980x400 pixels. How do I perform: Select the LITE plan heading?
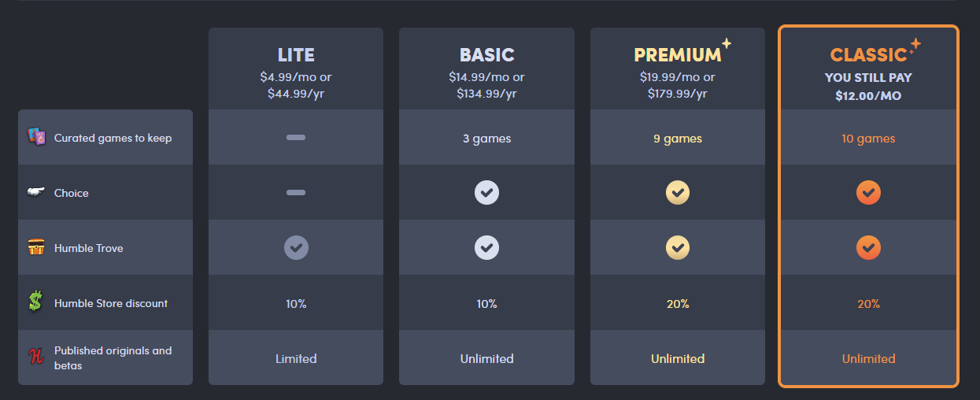point(296,55)
